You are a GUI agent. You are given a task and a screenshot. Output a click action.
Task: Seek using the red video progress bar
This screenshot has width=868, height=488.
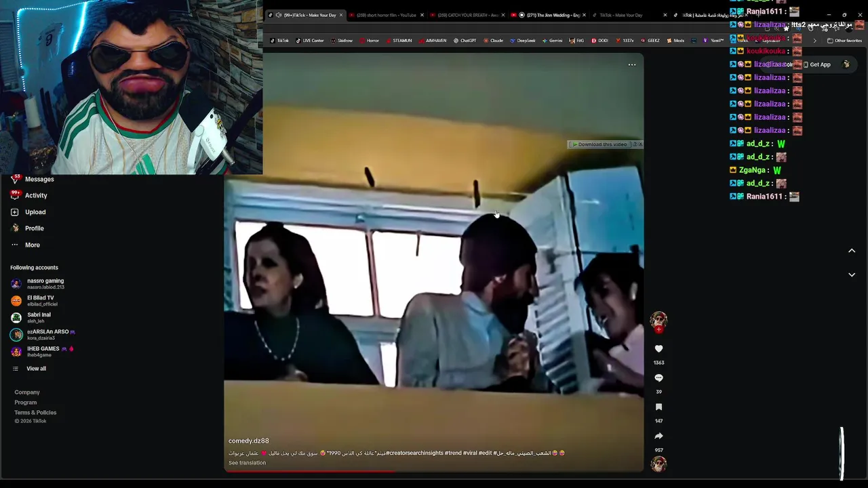pos(434,471)
